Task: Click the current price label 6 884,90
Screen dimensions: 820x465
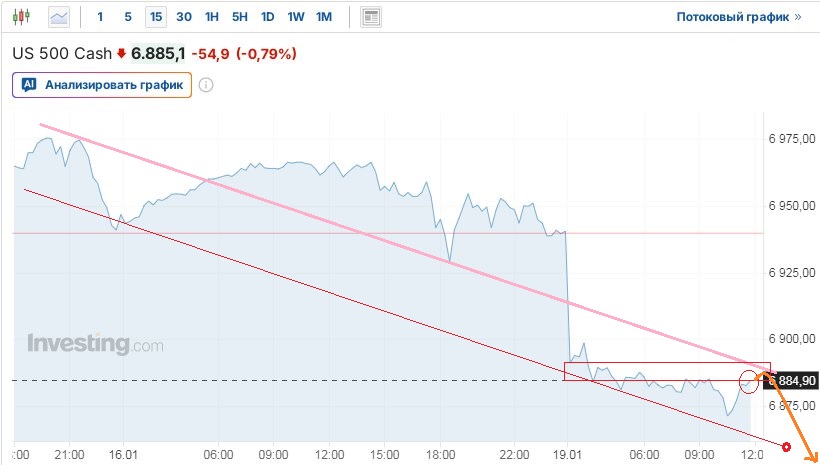Action: tap(793, 381)
